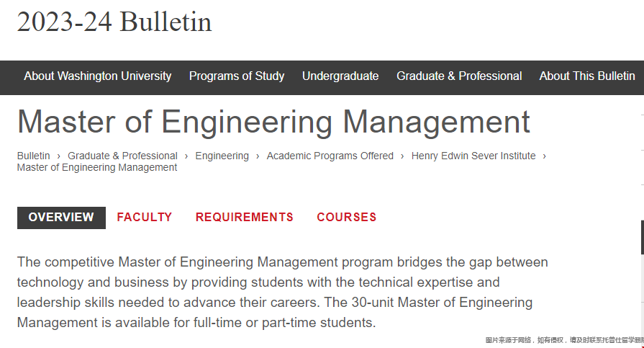Follow Graduate & Professional breadcrumb link
The height and width of the screenshot is (348, 644).
pyautogui.click(x=122, y=156)
